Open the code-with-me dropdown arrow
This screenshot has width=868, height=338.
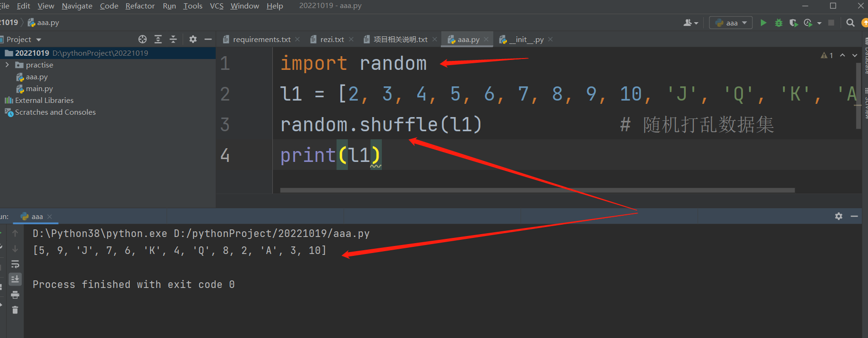(696, 23)
